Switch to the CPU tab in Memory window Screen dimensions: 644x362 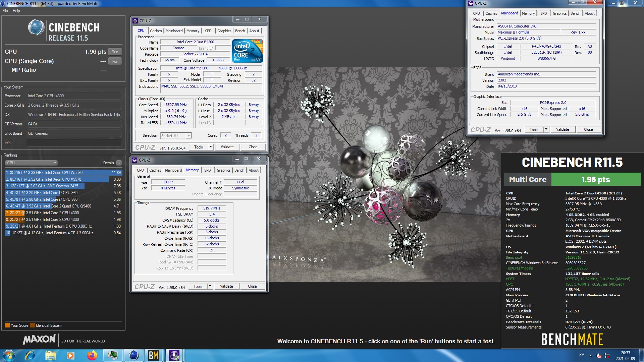140,170
